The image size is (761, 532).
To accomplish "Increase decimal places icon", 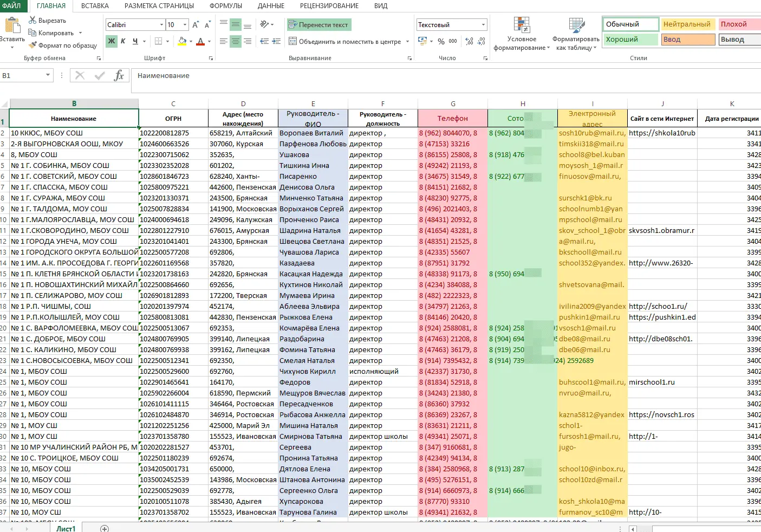I will [469, 41].
